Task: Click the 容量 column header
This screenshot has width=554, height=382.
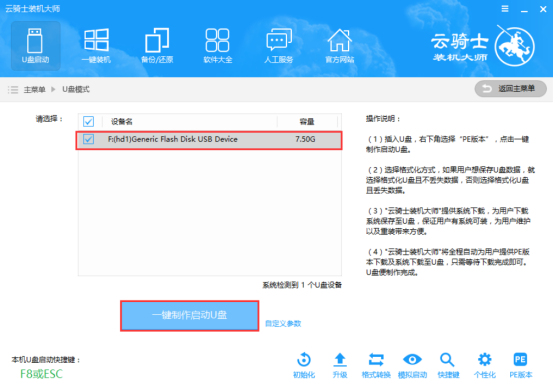Action: pos(307,122)
